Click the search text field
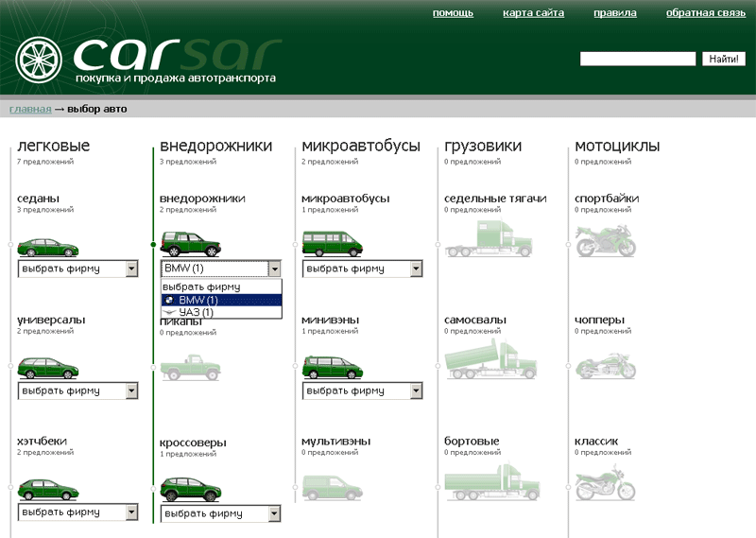This screenshot has height=538, width=756. click(637, 59)
